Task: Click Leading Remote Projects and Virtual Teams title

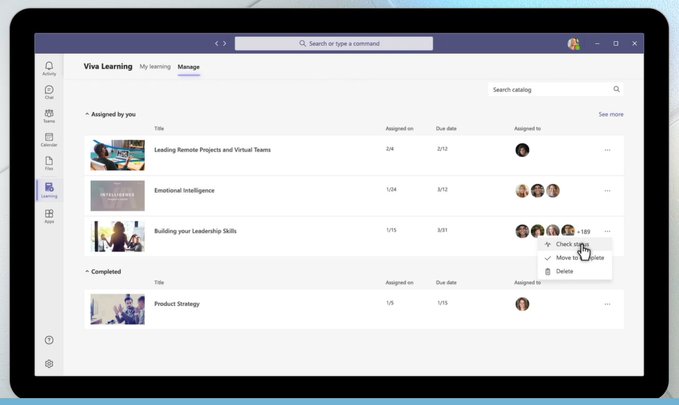Action: (212, 150)
